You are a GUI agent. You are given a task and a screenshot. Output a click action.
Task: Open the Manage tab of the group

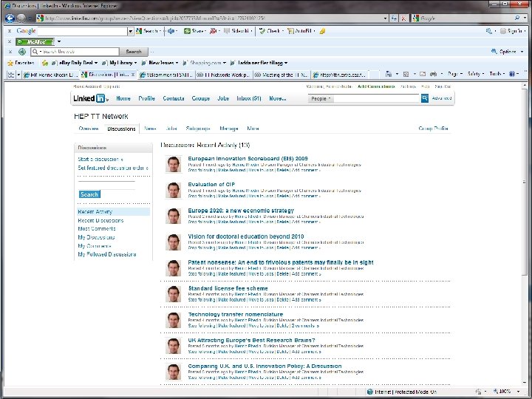coord(228,129)
